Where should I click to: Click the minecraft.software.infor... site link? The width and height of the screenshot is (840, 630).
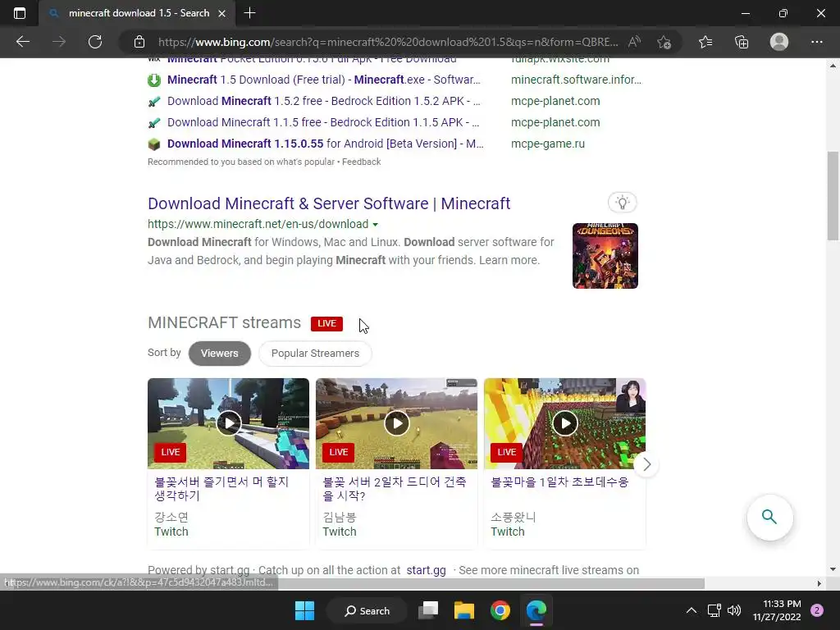click(x=576, y=80)
